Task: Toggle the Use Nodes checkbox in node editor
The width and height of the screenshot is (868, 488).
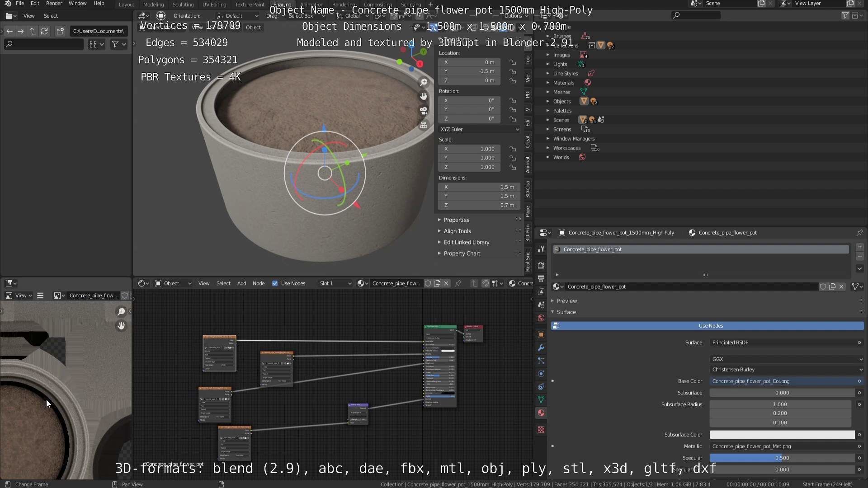Action: [x=275, y=283]
